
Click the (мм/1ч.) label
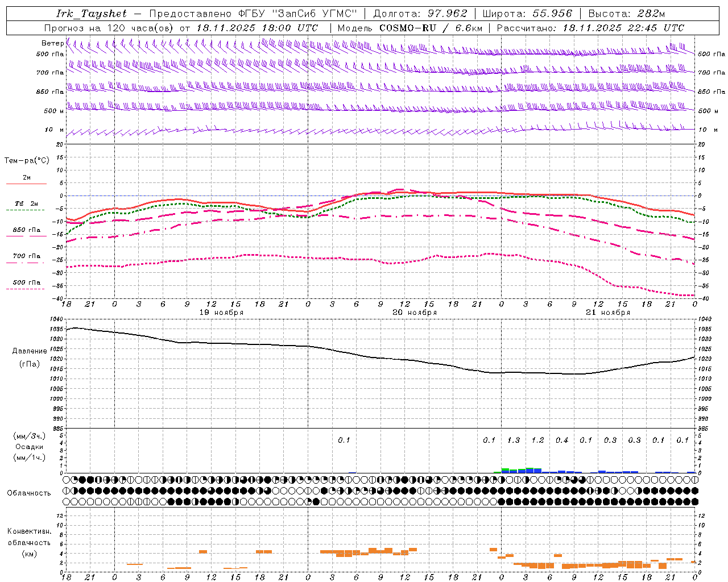tap(29, 458)
